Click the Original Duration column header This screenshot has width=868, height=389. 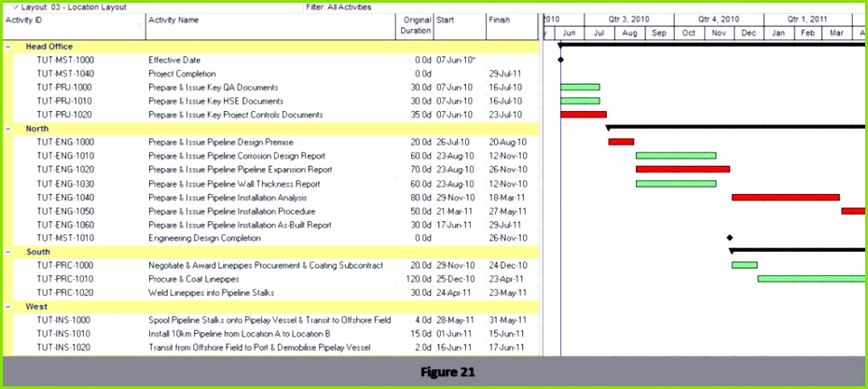415,25
